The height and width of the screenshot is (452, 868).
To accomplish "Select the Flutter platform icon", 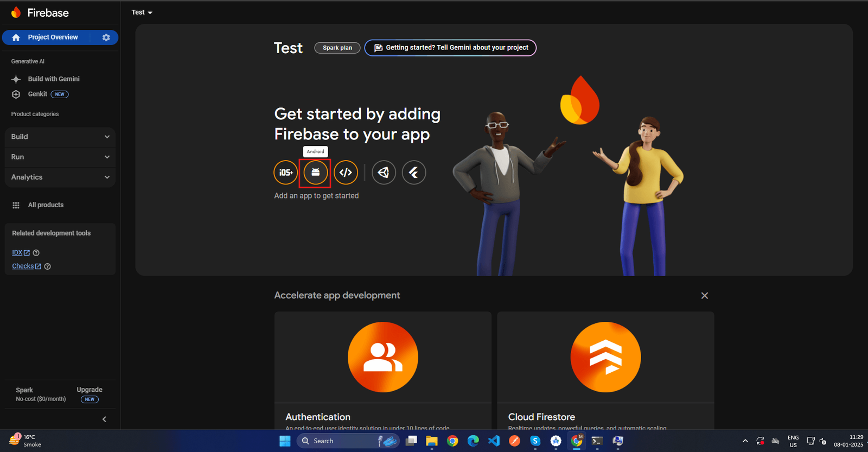I will (x=413, y=173).
